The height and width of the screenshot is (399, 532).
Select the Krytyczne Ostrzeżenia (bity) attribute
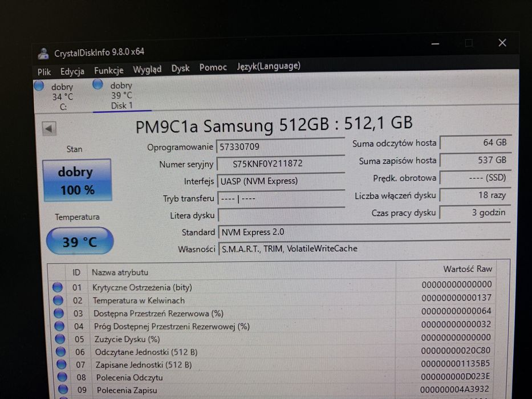click(142, 287)
